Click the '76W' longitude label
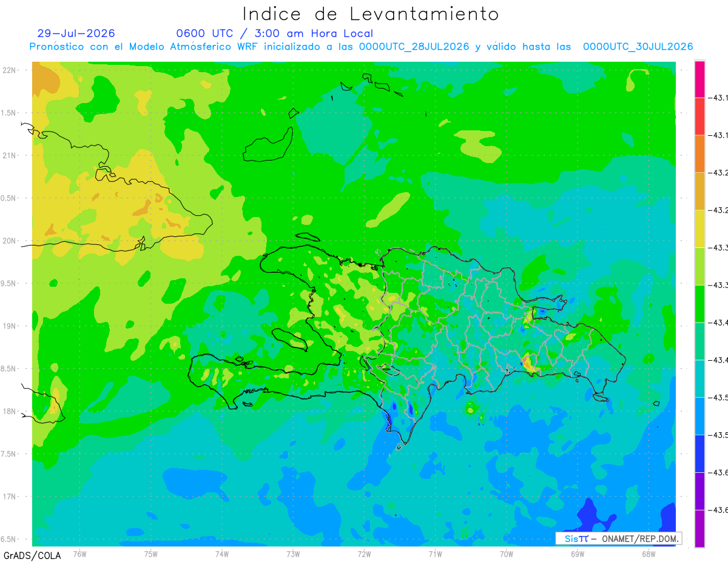728x562 pixels. [x=79, y=554]
